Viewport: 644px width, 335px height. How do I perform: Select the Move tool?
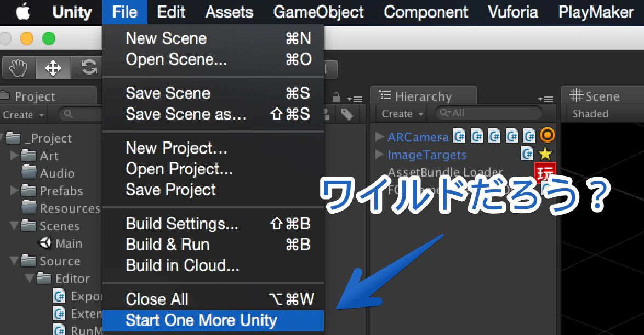53,67
